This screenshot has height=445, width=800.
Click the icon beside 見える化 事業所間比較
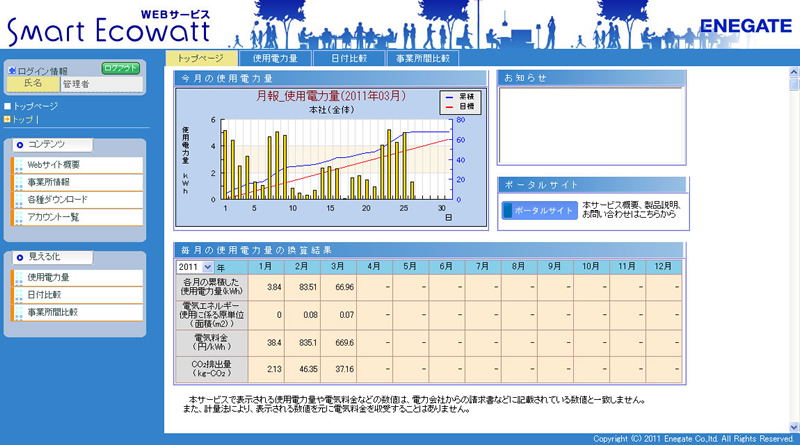click(x=19, y=312)
